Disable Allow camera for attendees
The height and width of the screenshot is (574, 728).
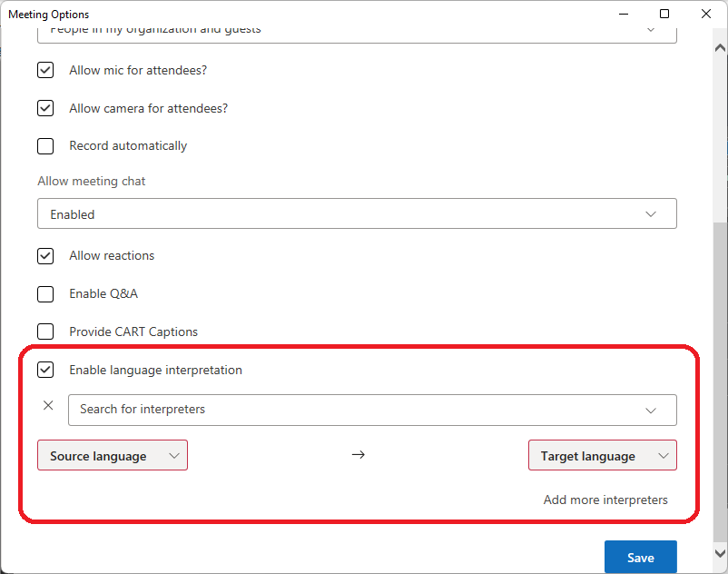pyautogui.click(x=45, y=108)
